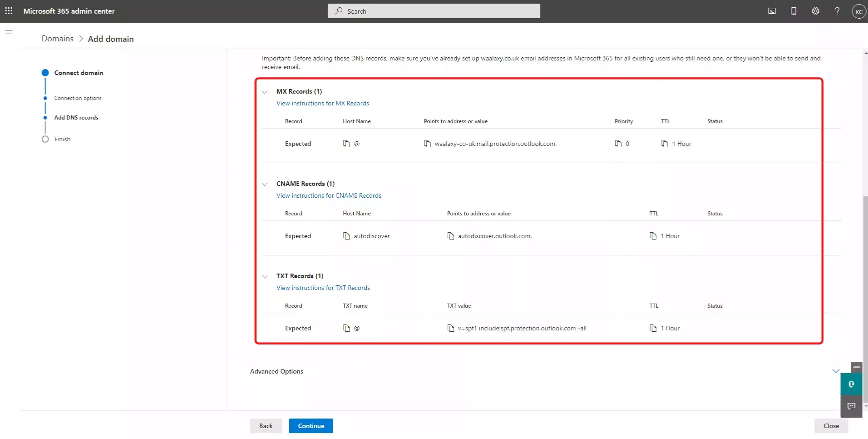Image resolution: width=868 pixels, height=439 pixels.
Task: Click the TXT value column header
Action: tap(459, 306)
